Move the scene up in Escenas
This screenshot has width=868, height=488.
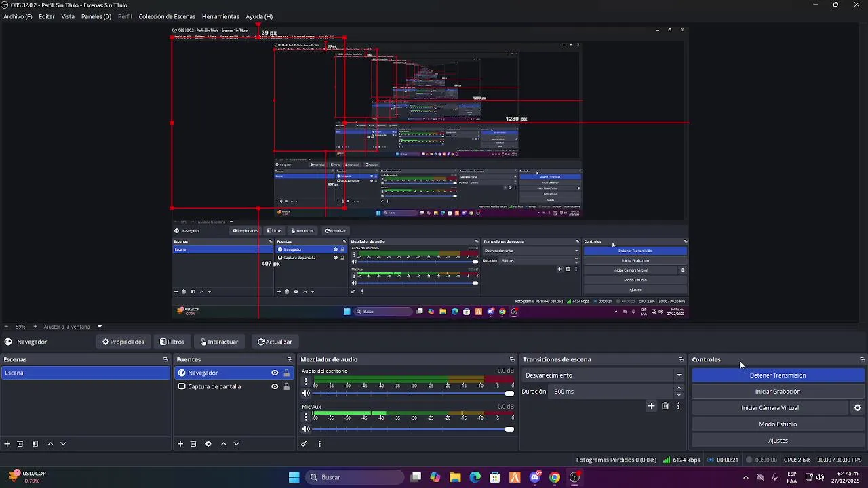pos(50,444)
